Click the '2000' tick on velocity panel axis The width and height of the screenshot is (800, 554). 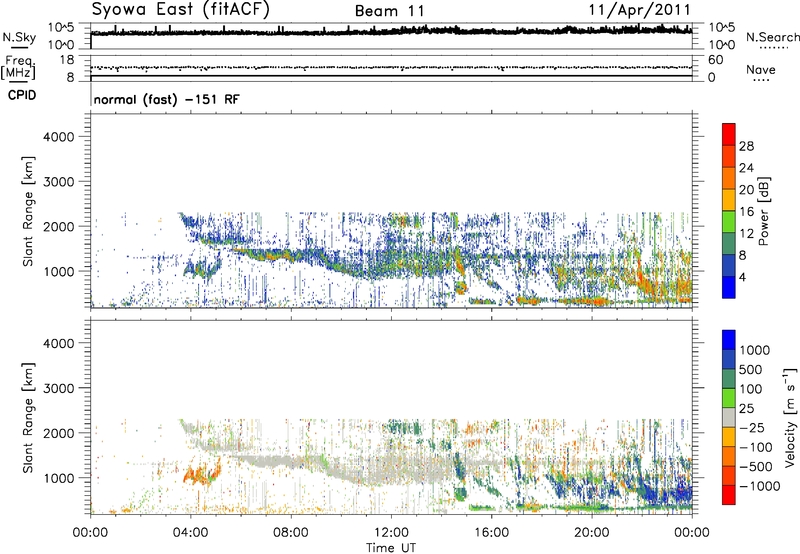[59, 433]
